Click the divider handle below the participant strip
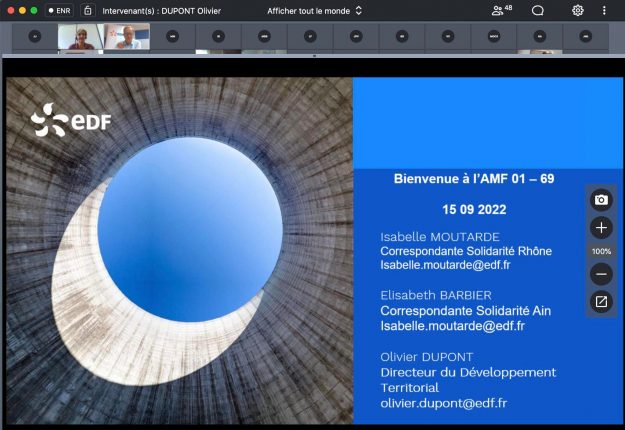625x430 pixels. pos(313,56)
